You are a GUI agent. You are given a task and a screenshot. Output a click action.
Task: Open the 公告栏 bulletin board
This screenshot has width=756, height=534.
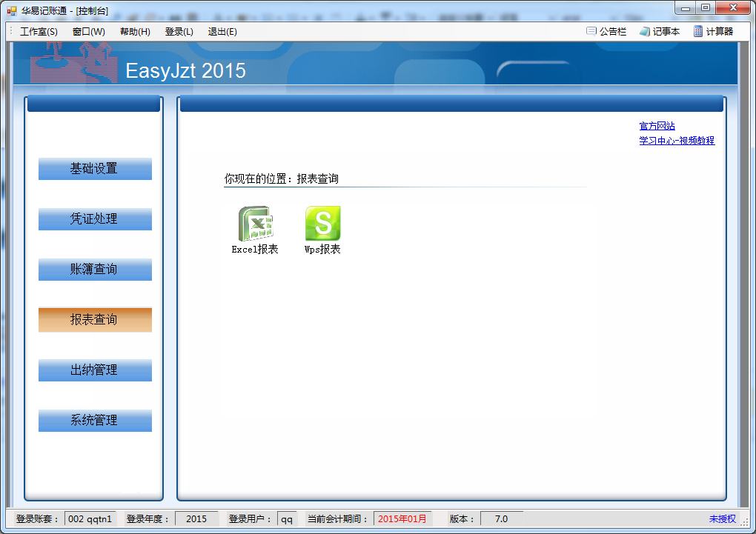pyautogui.click(x=606, y=31)
